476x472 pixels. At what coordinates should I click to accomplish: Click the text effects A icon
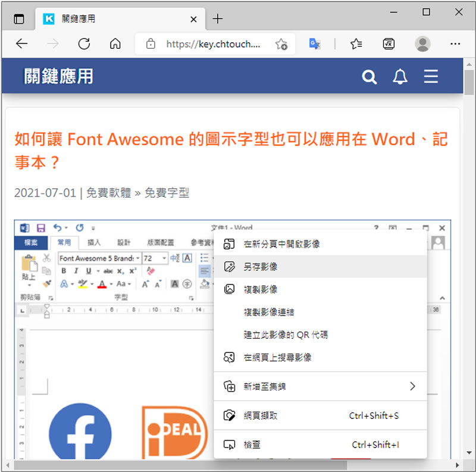pos(64,284)
